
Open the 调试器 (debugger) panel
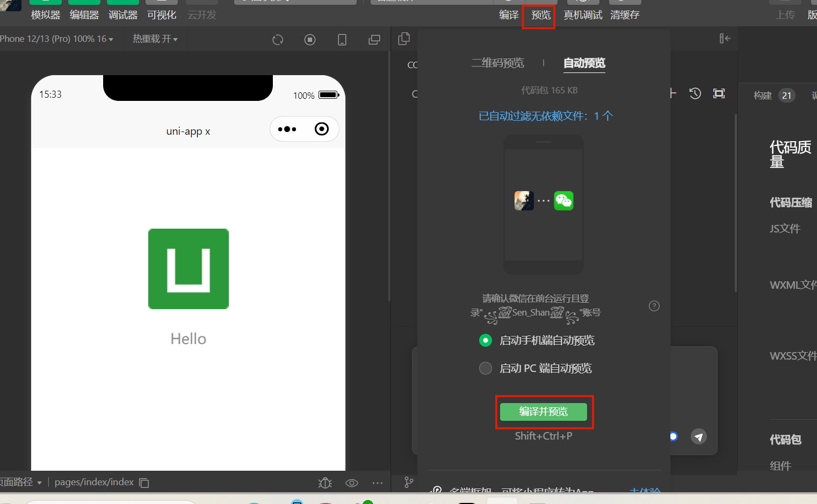point(123,15)
